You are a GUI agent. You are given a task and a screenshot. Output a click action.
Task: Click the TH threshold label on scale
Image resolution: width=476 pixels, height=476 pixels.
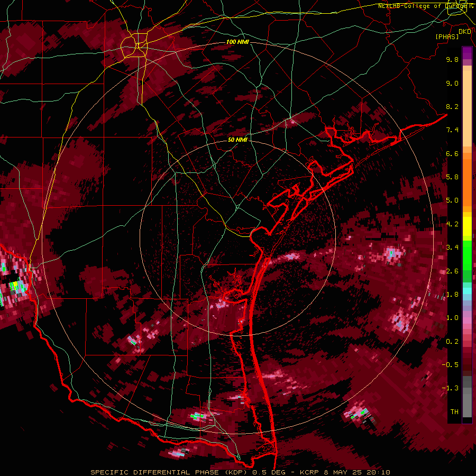(454, 412)
